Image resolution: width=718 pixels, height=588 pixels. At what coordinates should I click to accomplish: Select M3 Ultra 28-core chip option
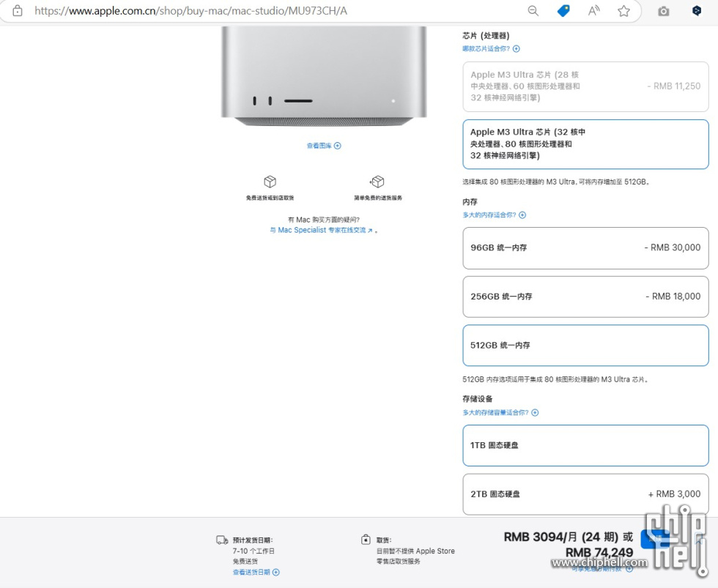[585, 86]
